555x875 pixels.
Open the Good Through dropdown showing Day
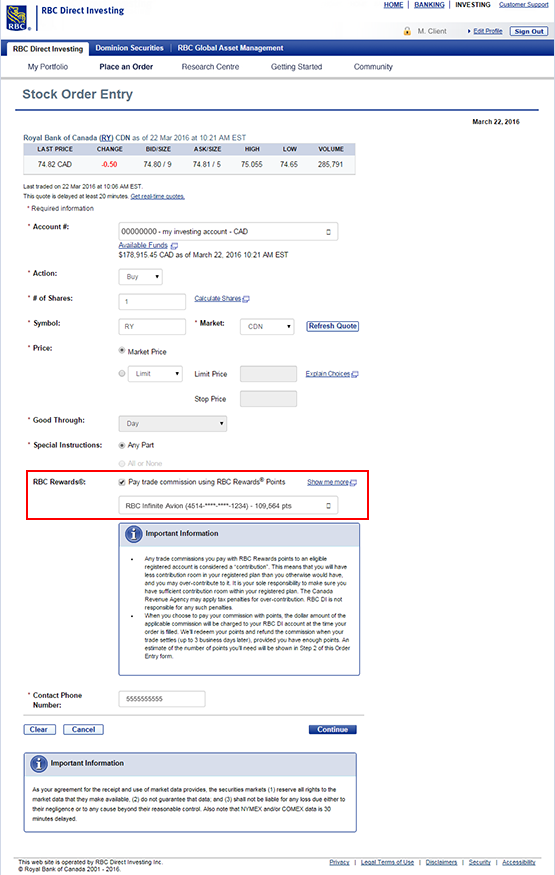click(173, 424)
